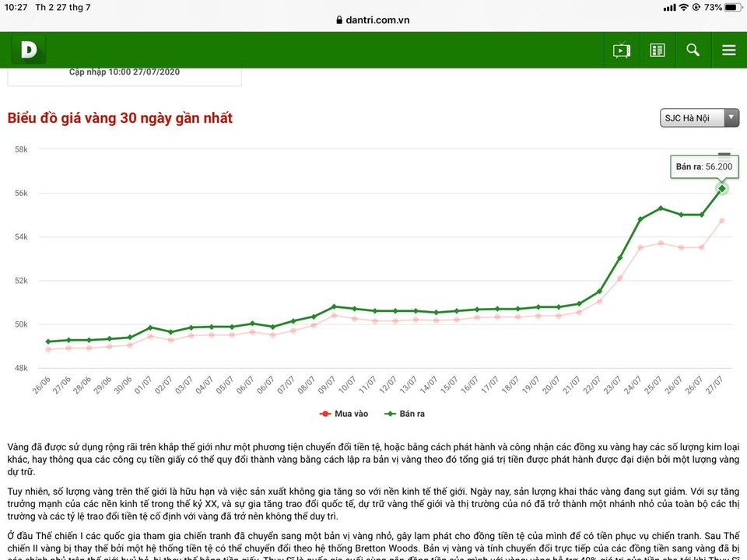Tap the 10:27 clock in status bar
747x560 pixels.
click(x=16, y=7)
